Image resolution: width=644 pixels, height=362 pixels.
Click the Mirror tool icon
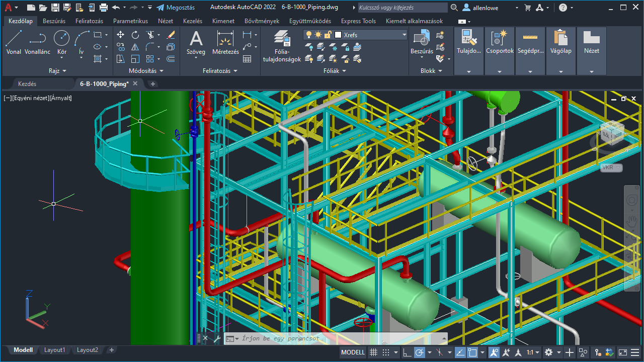(x=135, y=47)
